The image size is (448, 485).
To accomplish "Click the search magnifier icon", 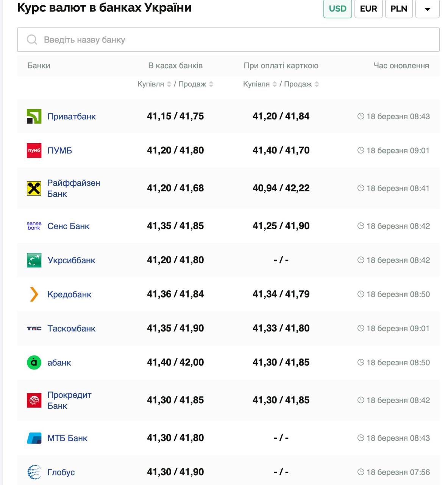I will coord(32,40).
